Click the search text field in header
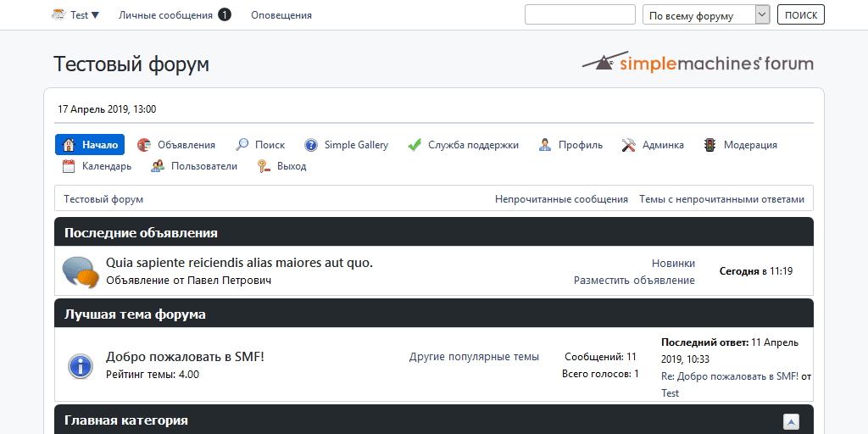Viewport: 868px width, 434px height. coord(580,15)
